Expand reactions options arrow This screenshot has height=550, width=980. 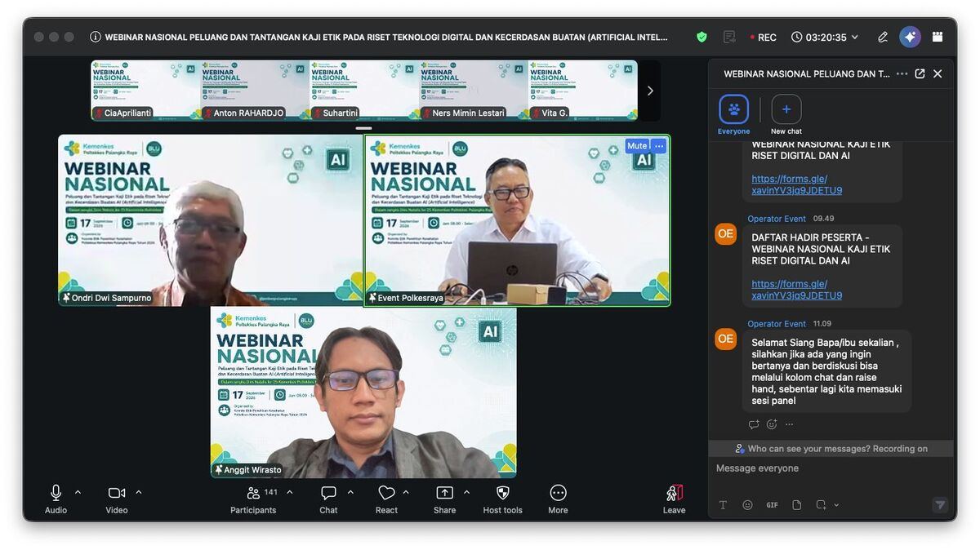[406, 492]
